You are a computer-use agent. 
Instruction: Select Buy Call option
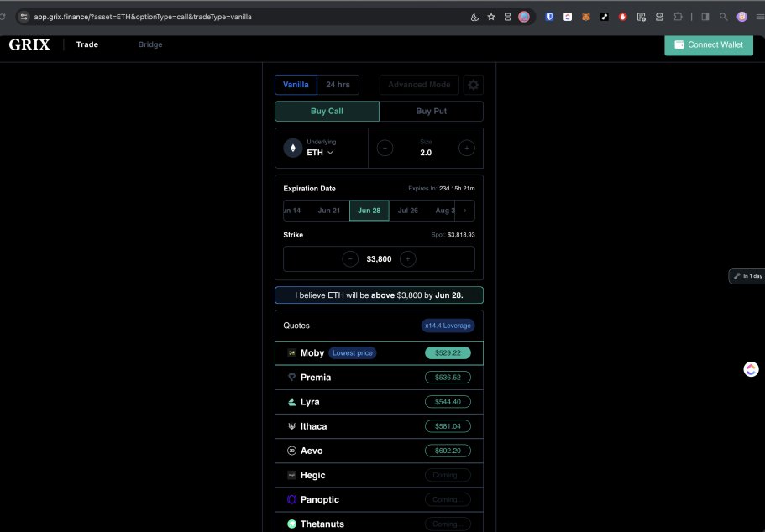[327, 111]
